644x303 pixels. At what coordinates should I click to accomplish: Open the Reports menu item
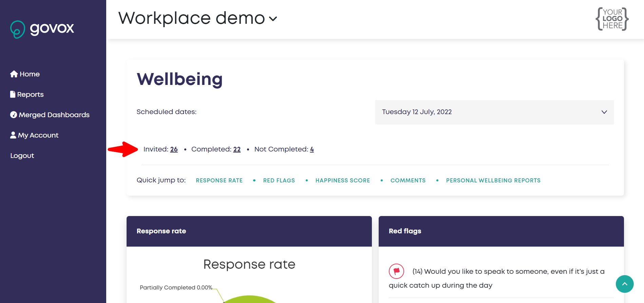tap(27, 94)
